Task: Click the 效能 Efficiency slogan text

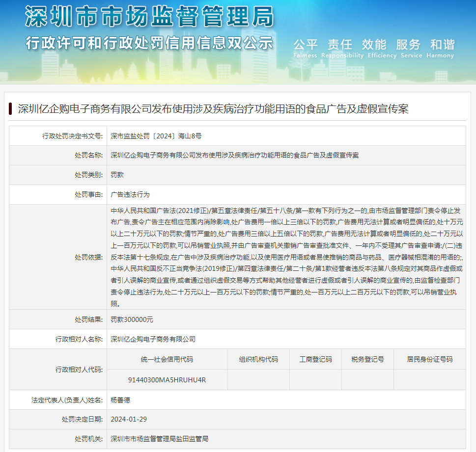Action: (x=382, y=48)
